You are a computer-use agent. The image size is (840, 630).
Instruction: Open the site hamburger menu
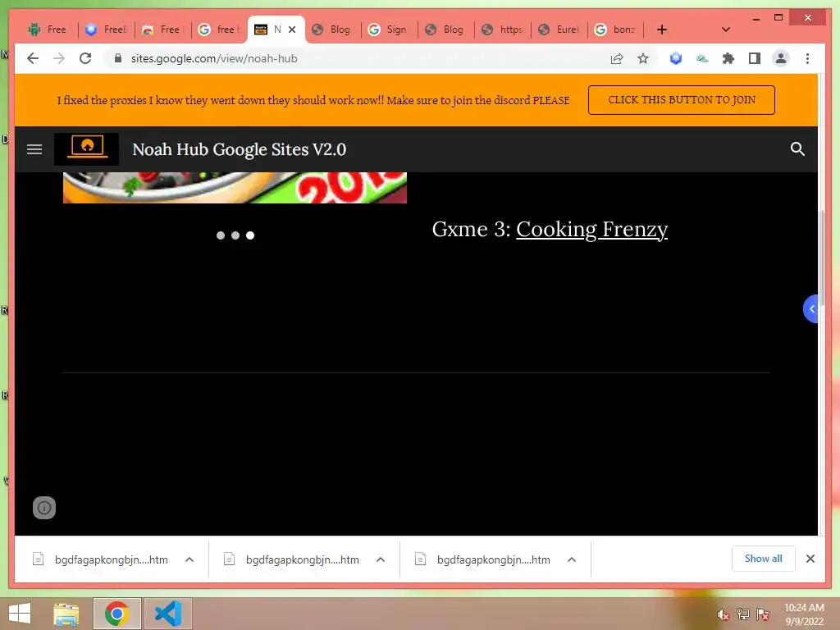[34, 149]
